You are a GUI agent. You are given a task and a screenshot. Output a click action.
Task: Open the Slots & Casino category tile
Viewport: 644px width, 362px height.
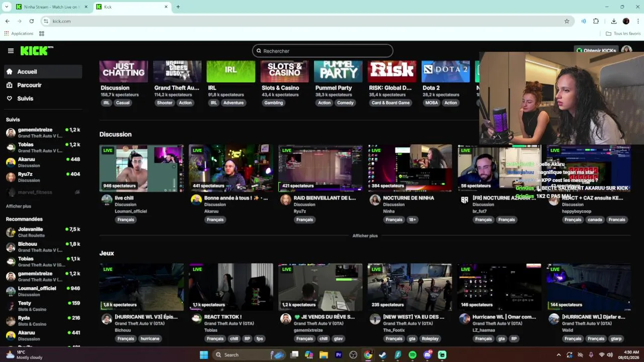point(284,71)
